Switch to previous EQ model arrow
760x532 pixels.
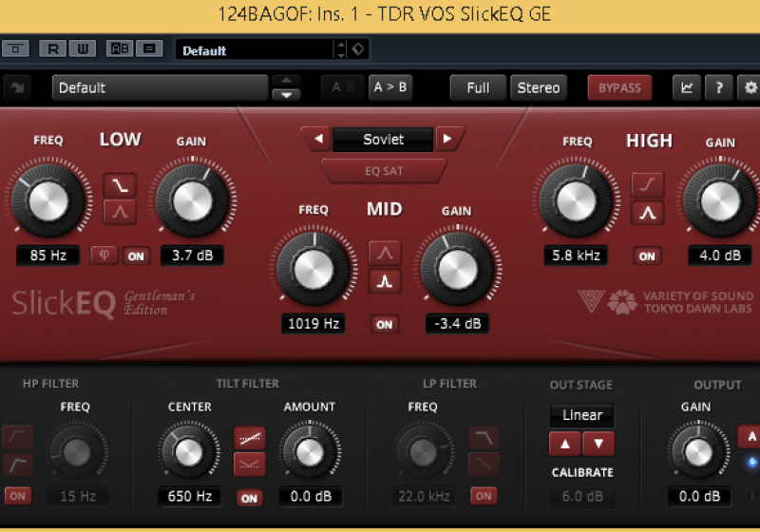click(x=317, y=139)
